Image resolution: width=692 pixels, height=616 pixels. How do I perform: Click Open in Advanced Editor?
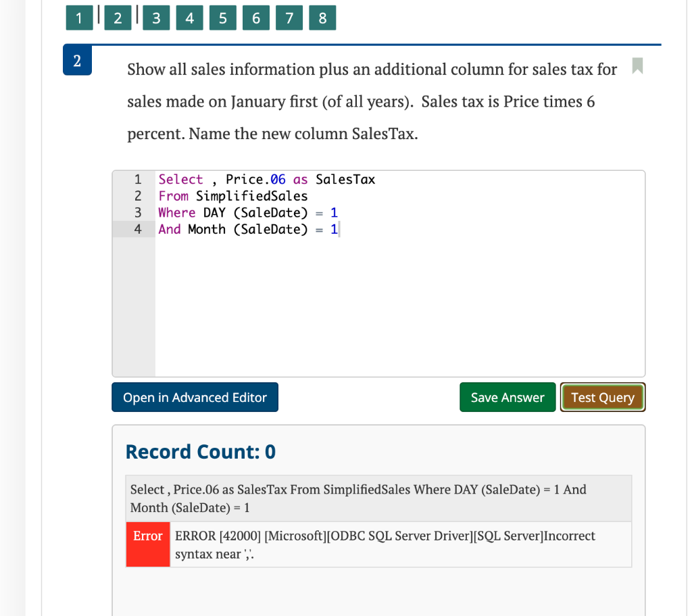195,397
